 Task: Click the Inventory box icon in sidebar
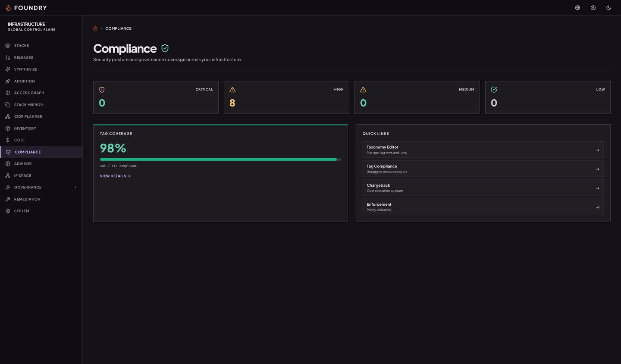8,129
